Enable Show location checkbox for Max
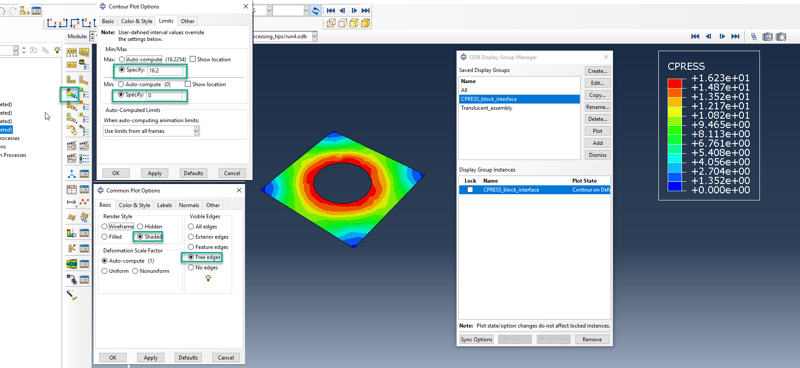 point(193,59)
